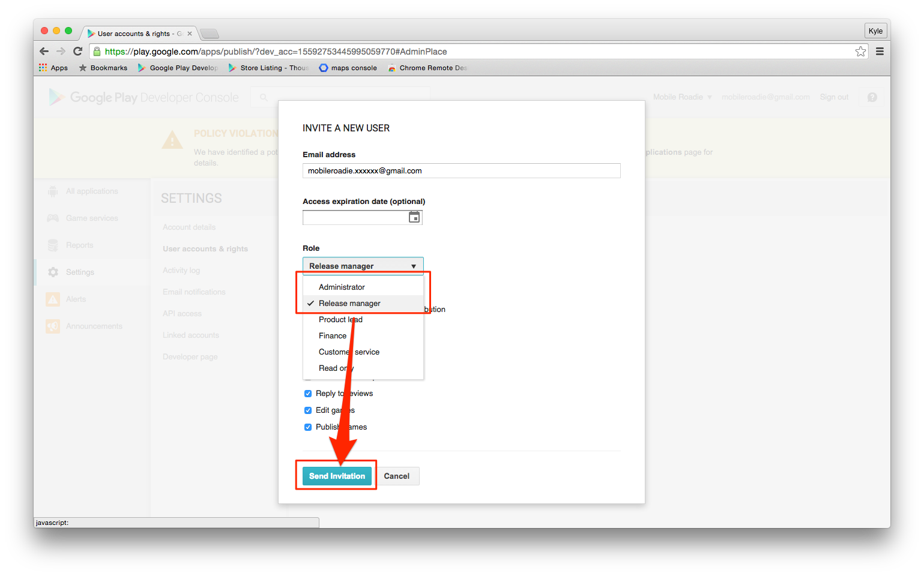This screenshot has width=924, height=576.
Task: Cancel the invite new user dialog
Action: 396,476
